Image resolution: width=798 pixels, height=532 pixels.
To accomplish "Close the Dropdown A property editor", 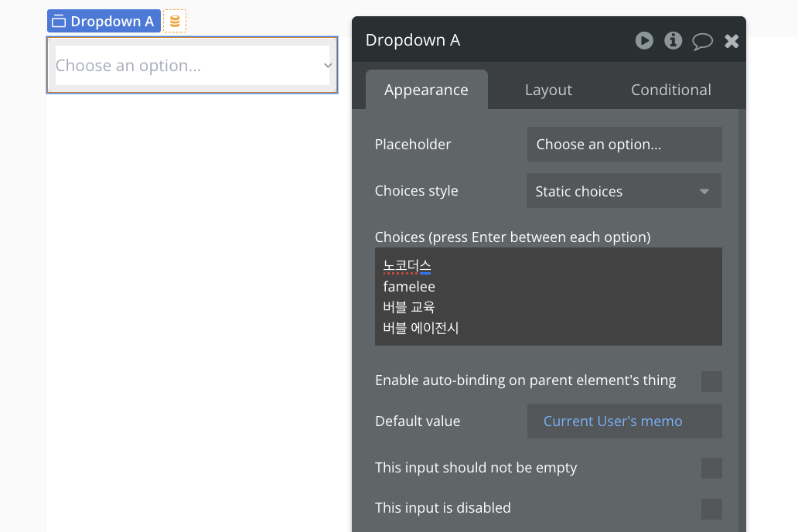I will click(731, 41).
